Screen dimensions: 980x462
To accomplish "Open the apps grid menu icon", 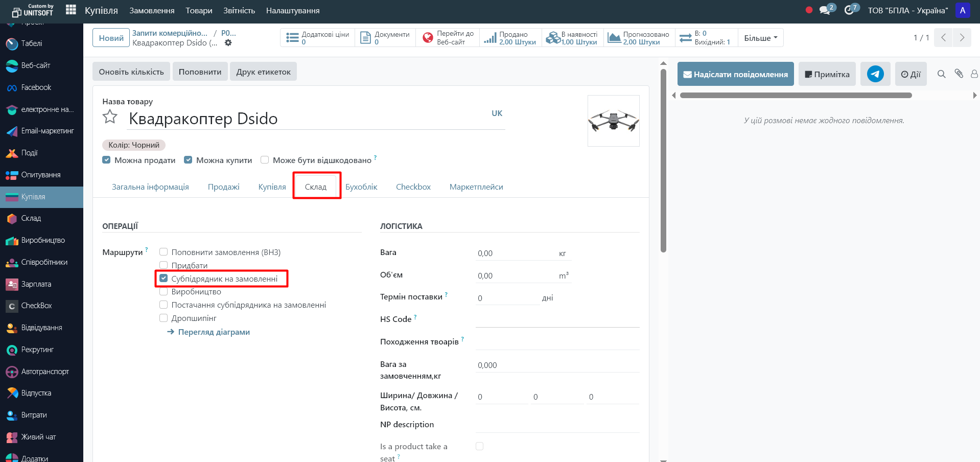I will click(71, 10).
